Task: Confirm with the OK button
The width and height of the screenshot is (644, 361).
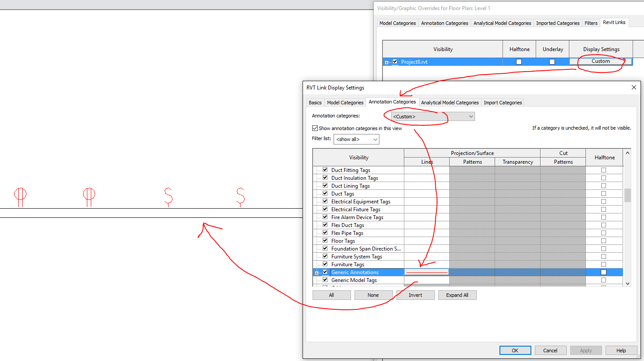Action: 515,351
